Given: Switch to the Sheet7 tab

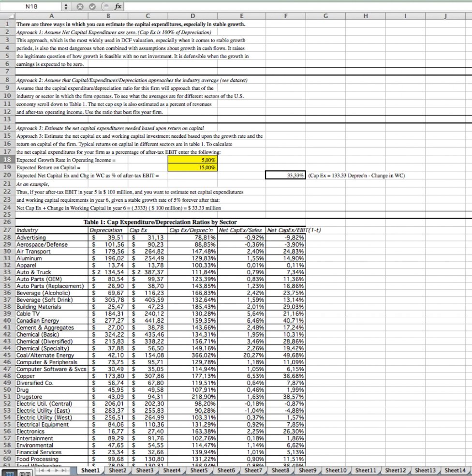Looking at the screenshot, I should (x=253, y=470).
